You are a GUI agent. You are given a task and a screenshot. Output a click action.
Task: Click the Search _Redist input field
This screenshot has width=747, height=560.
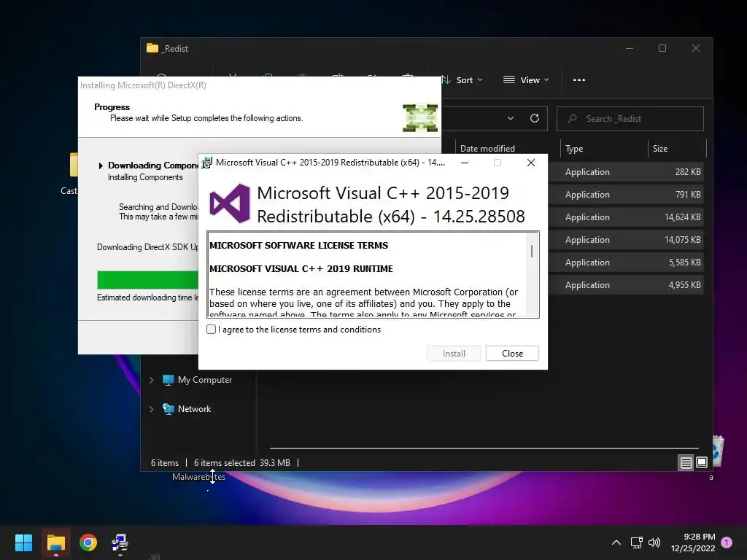click(x=630, y=119)
